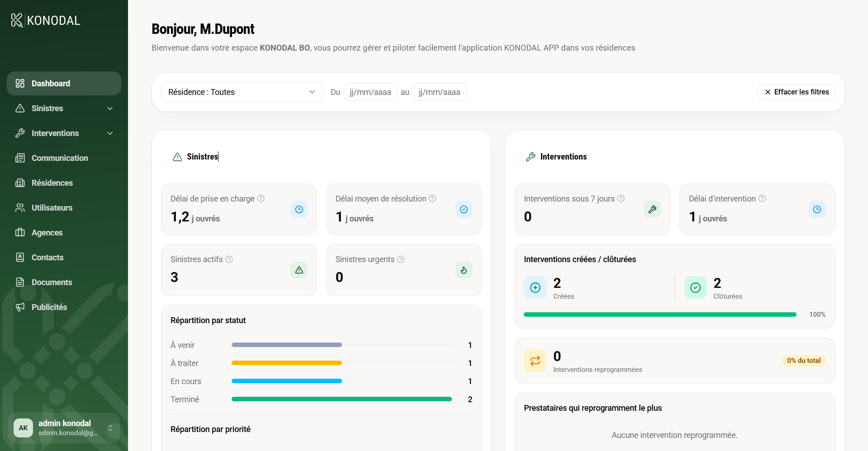Click the Sinistres warning icon in sidebar
Screen dimensions: 868x451
[20, 108]
